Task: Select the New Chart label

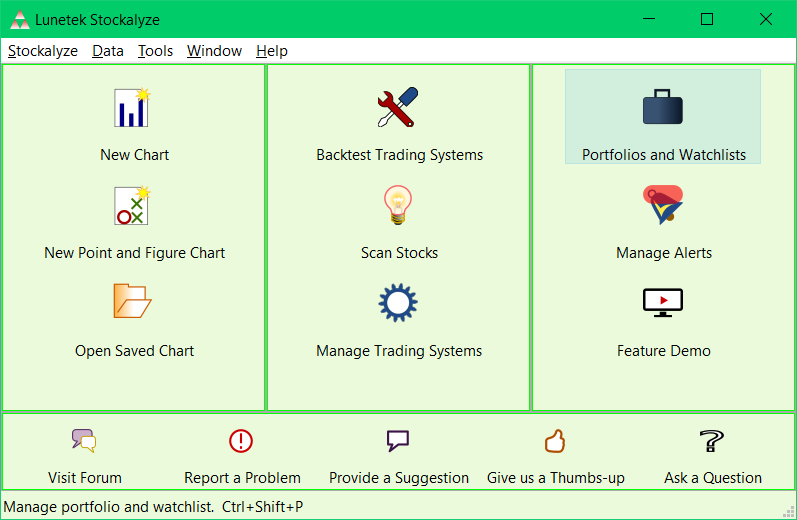Action: (135, 155)
